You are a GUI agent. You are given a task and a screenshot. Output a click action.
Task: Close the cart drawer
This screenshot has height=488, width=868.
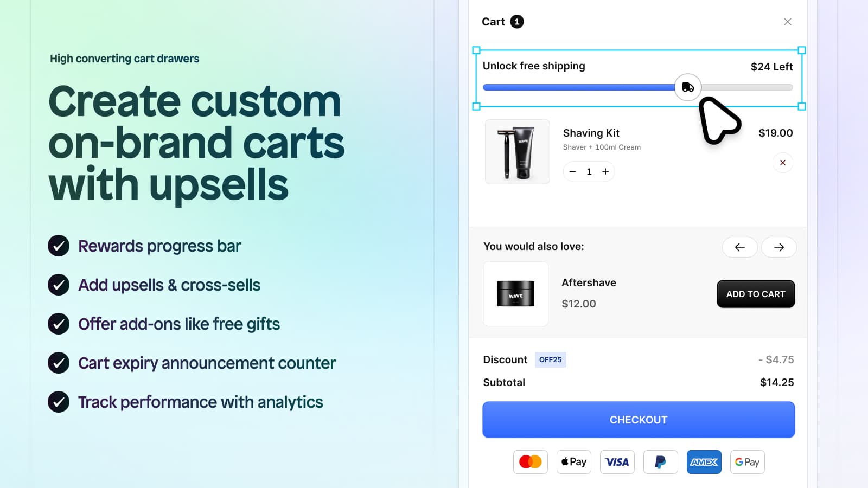(x=787, y=22)
